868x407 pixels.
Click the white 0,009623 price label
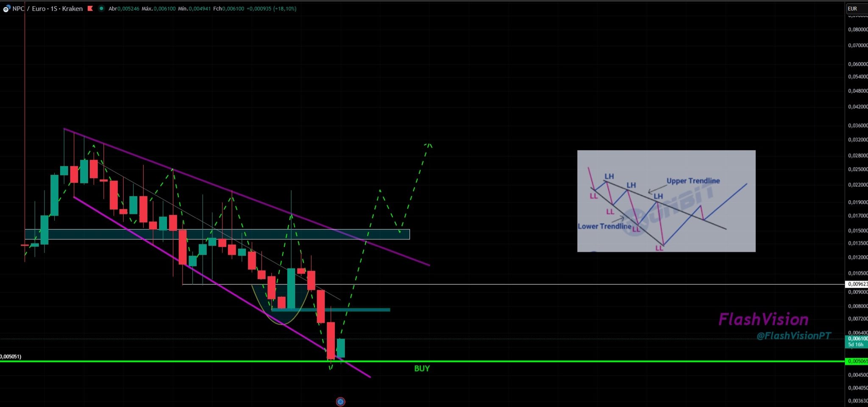(x=857, y=284)
